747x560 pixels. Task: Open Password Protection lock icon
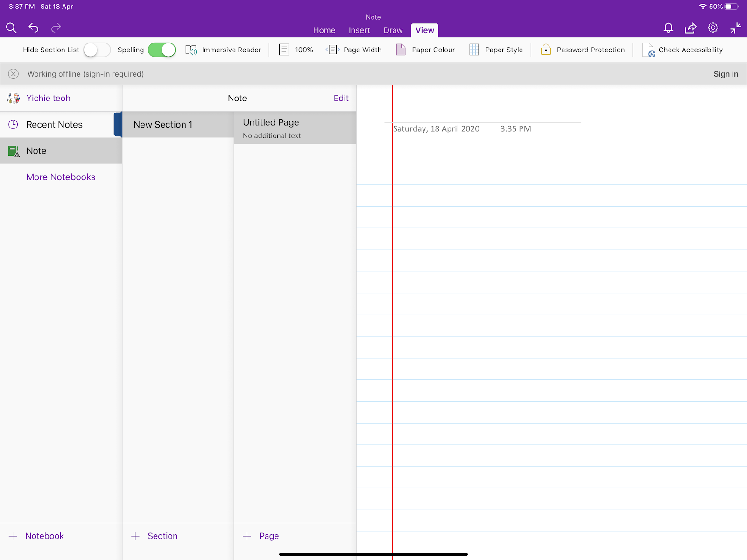[x=546, y=50]
